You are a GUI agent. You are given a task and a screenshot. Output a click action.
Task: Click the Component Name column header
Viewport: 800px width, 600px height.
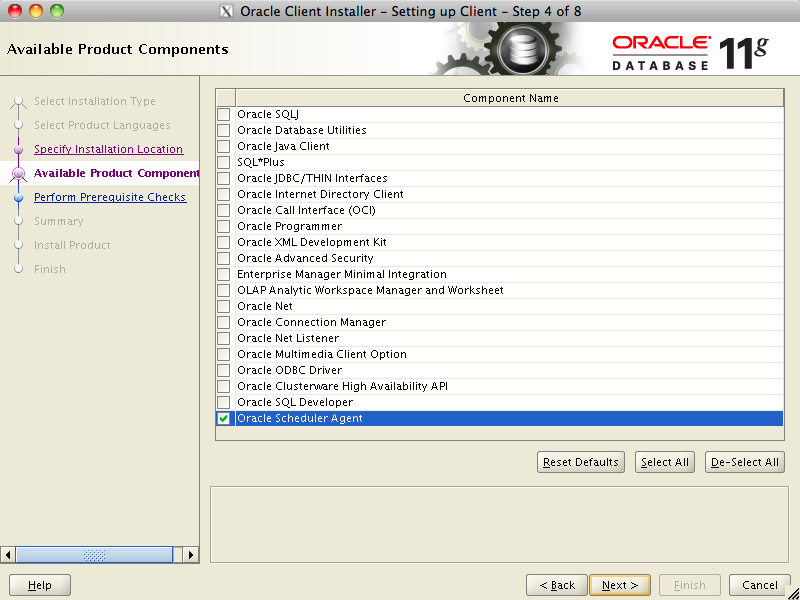tap(510, 98)
